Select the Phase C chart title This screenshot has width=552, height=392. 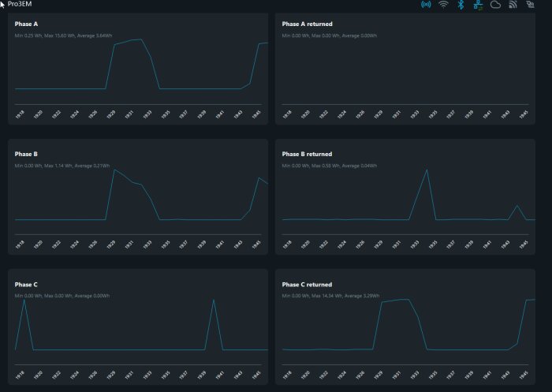coord(26,284)
